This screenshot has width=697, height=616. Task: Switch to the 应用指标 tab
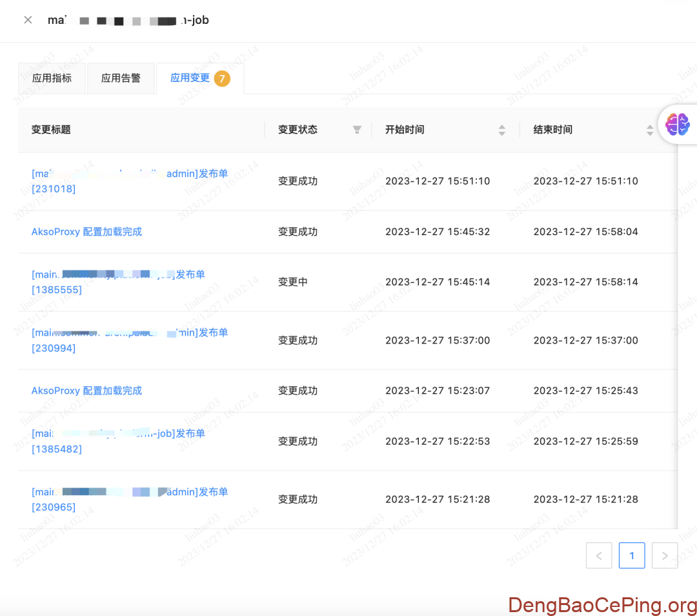tap(52, 77)
